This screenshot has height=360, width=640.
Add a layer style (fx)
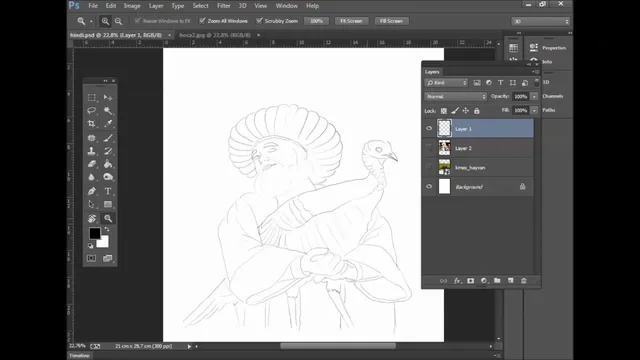(457, 281)
